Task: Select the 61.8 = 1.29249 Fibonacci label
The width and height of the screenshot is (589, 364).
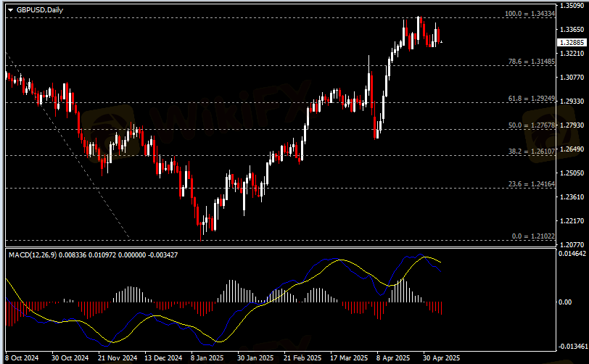Action: 532,99
